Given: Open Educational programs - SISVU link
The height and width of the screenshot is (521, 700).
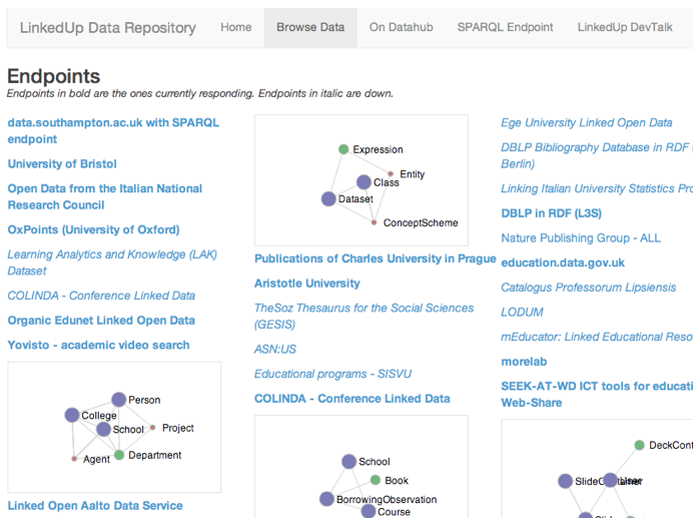Looking at the screenshot, I should pos(333,374).
